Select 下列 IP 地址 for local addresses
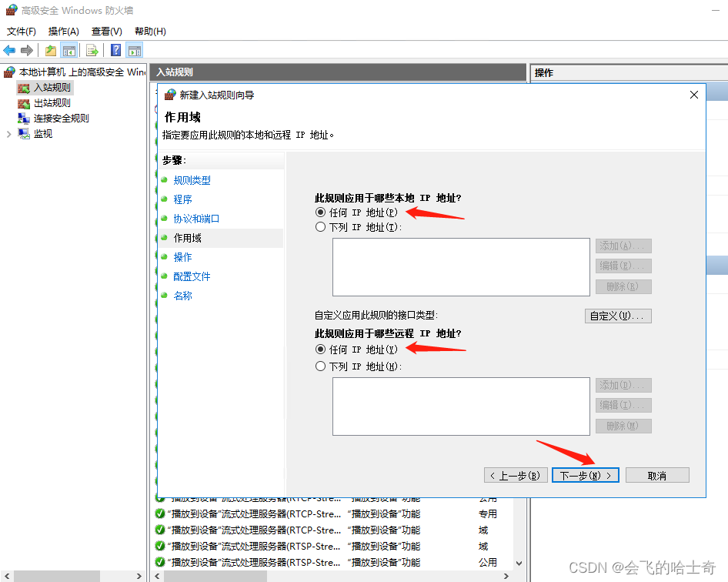 (322, 227)
